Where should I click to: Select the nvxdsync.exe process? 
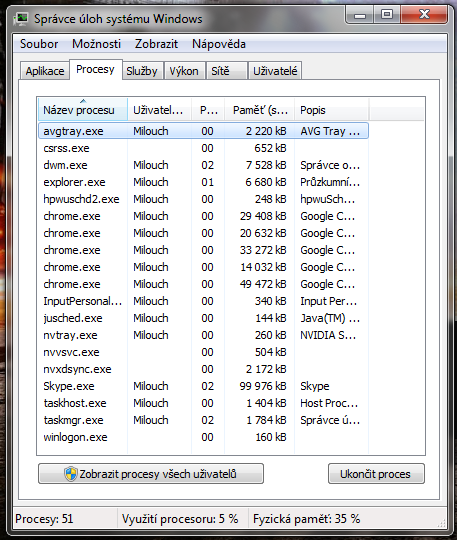(x=203, y=369)
